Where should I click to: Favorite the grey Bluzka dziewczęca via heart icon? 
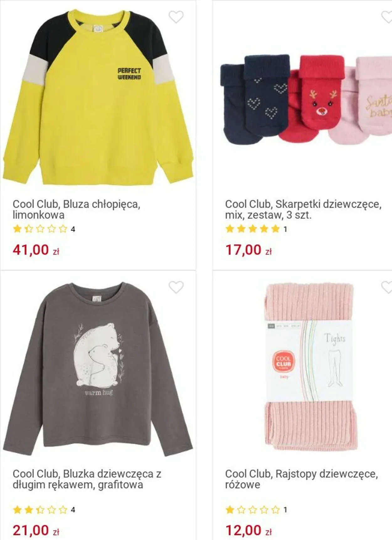pos(176,287)
